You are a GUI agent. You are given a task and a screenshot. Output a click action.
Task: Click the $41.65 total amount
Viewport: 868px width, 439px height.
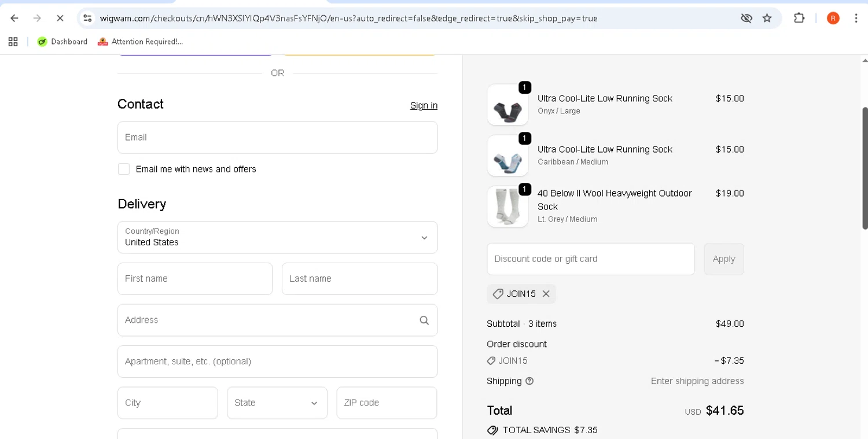(725, 411)
